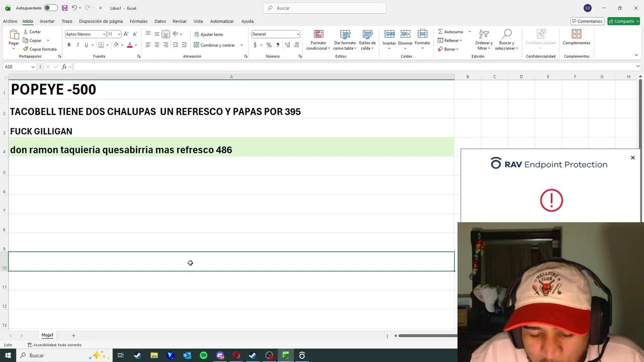Screen dimensions: 644x362
Task: Decrease indent icon
Action: point(175,45)
